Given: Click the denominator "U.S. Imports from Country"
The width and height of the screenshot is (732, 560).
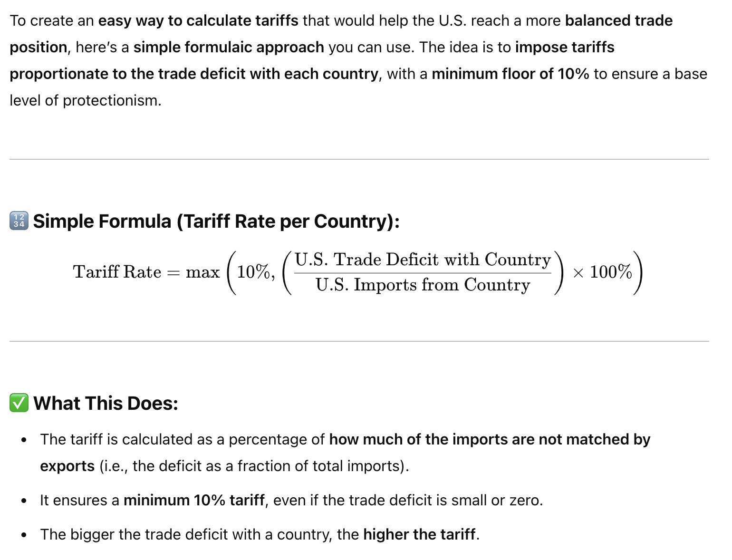Looking at the screenshot, I should pyautogui.click(x=423, y=285).
